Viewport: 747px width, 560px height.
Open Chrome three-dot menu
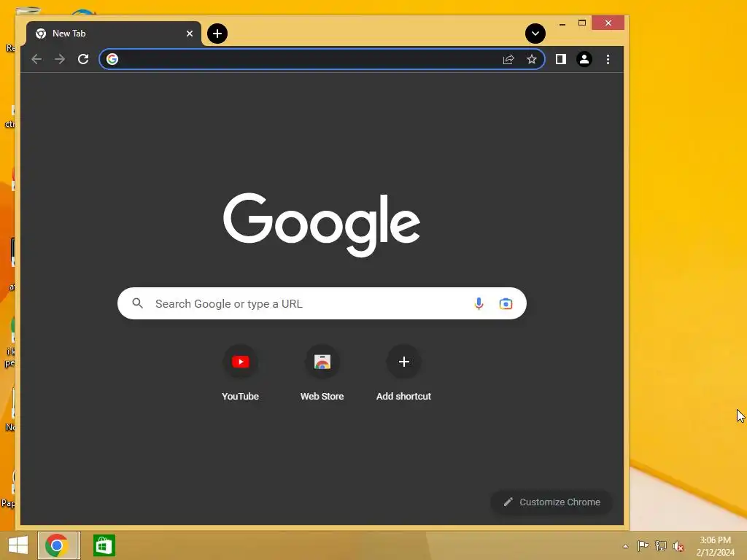coord(608,59)
